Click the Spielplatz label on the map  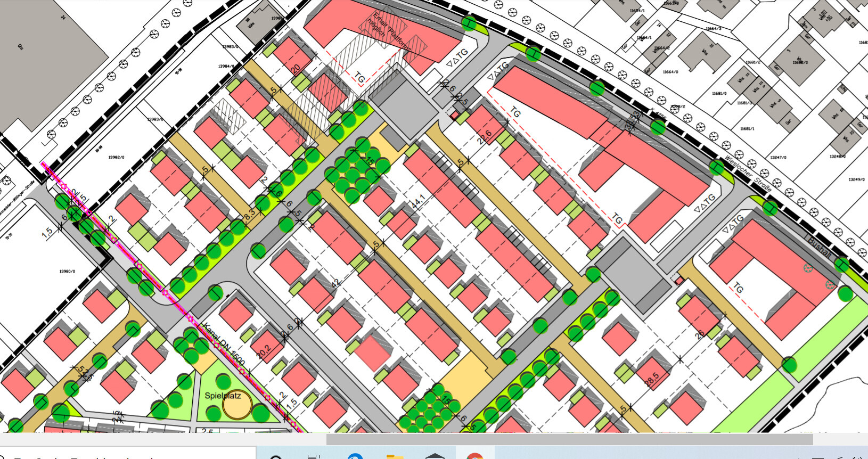tap(223, 396)
